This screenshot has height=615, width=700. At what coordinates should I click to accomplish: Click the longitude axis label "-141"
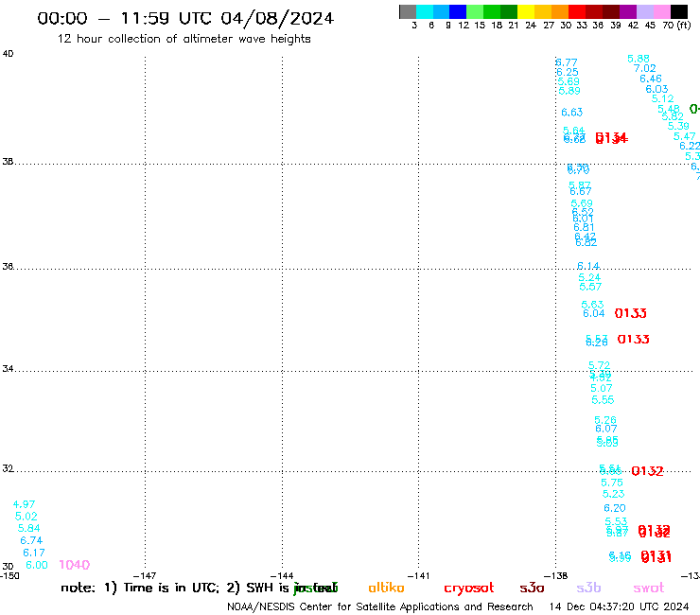point(419,576)
